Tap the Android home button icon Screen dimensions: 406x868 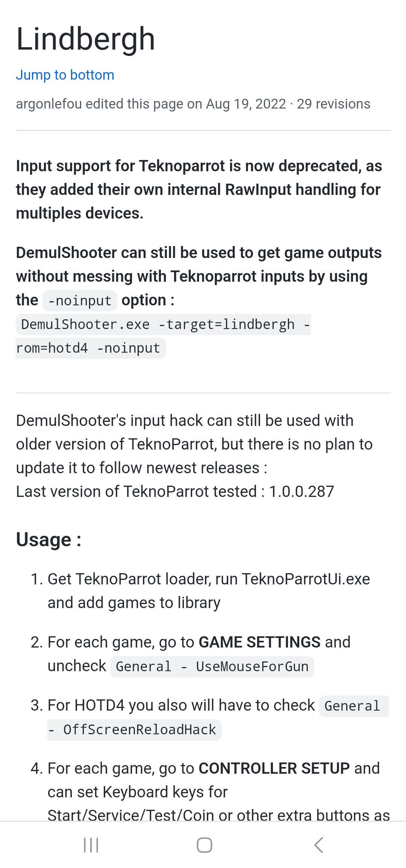pyautogui.click(x=205, y=845)
